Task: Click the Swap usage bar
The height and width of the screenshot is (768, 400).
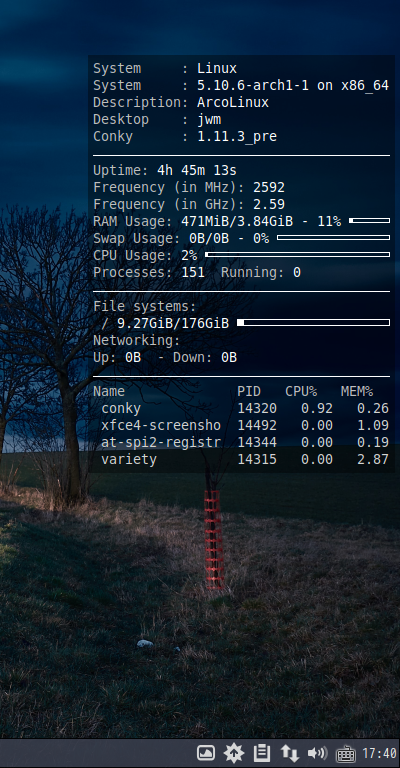Action: click(x=333, y=238)
